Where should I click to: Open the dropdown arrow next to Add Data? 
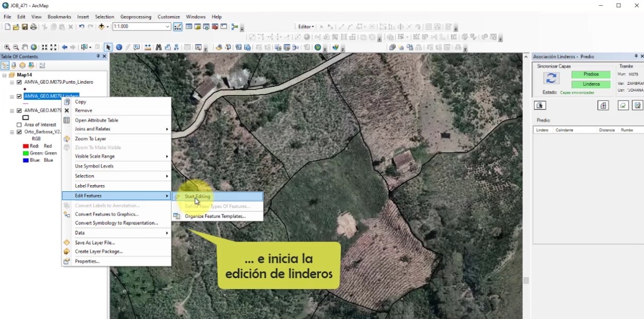coord(107,27)
